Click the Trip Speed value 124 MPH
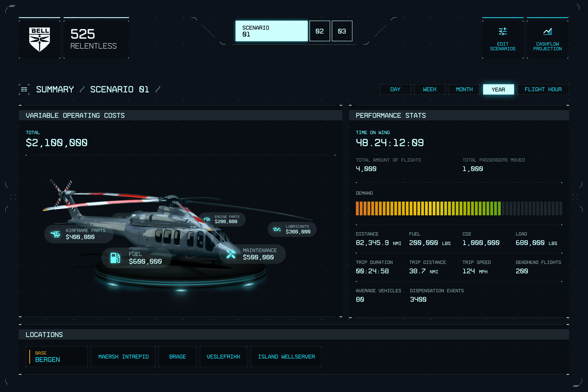 coord(475,271)
